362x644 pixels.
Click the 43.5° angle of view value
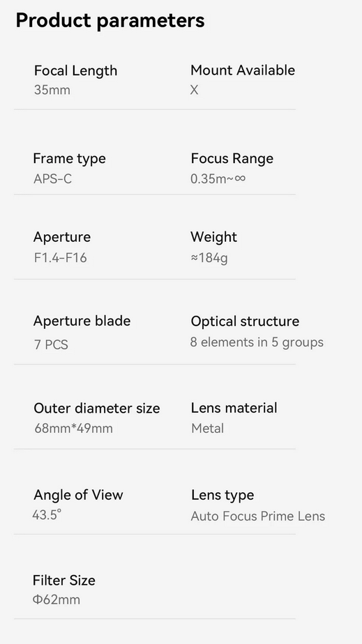[x=47, y=514]
